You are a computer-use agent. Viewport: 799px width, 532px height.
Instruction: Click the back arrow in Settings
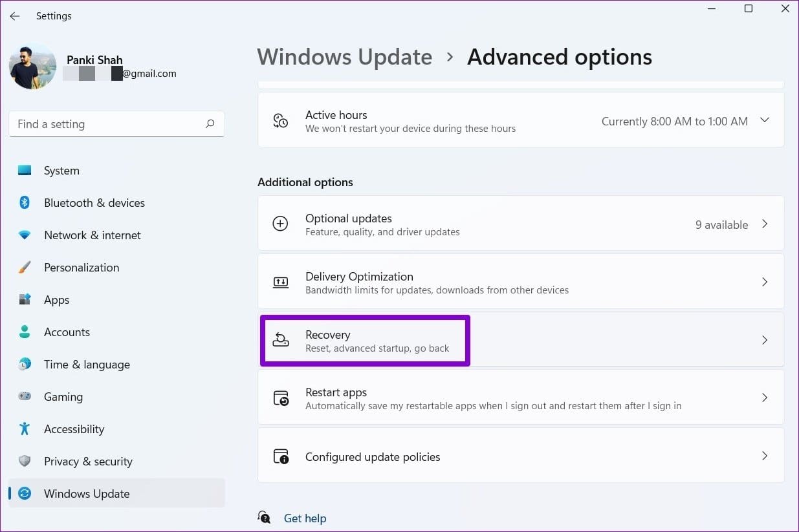14,16
